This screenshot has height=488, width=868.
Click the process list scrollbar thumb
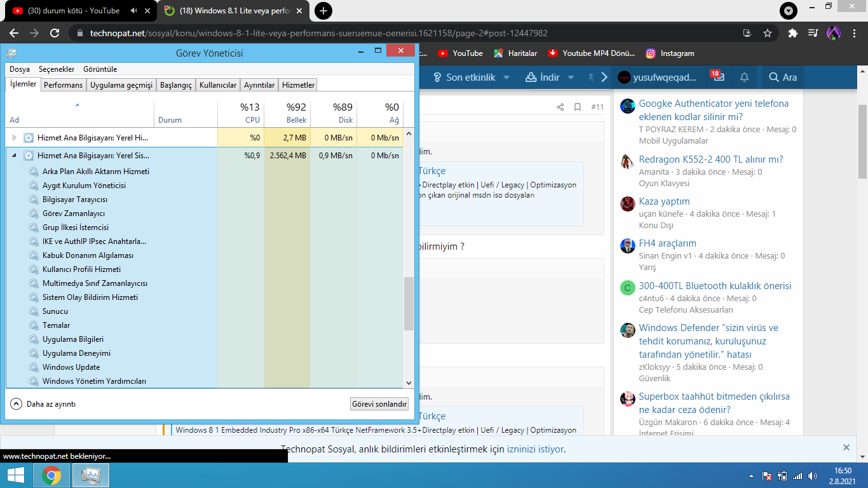[x=409, y=304]
